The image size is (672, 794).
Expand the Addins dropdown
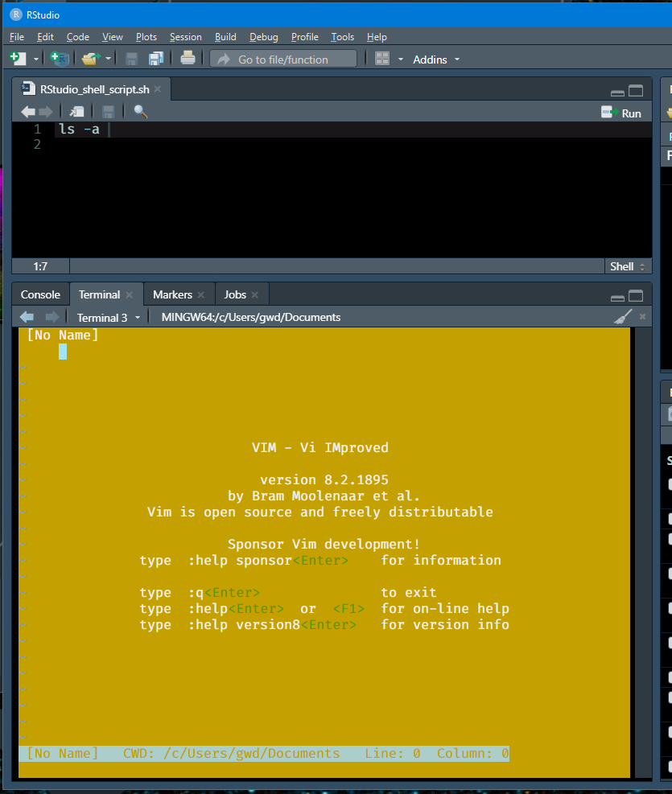[435, 59]
